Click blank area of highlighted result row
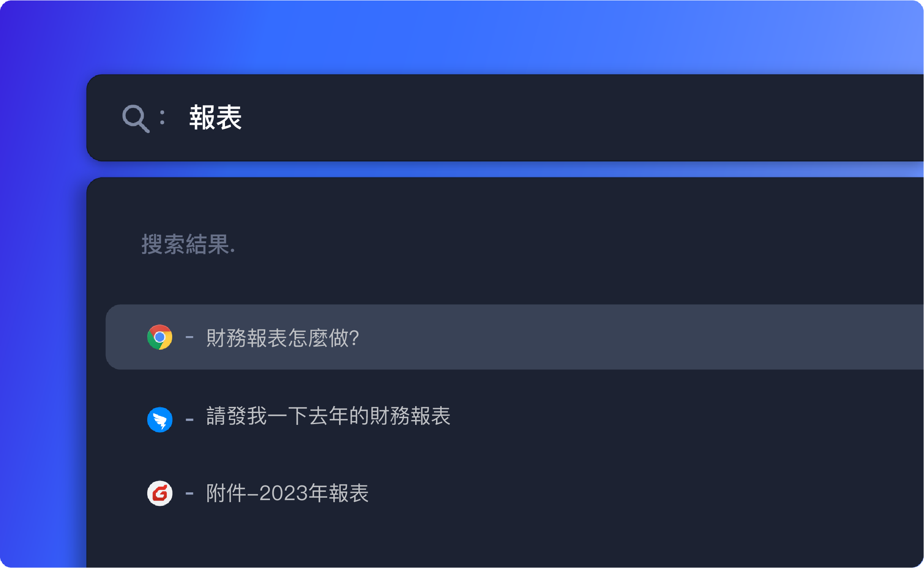This screenshot has height=568, width=924. (x=614, y=337)
